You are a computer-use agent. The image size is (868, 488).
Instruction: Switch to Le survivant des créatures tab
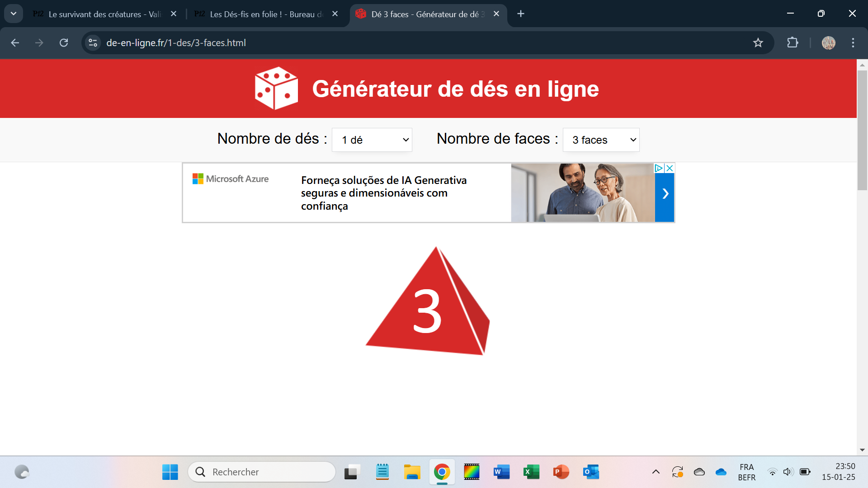[104, 14]
